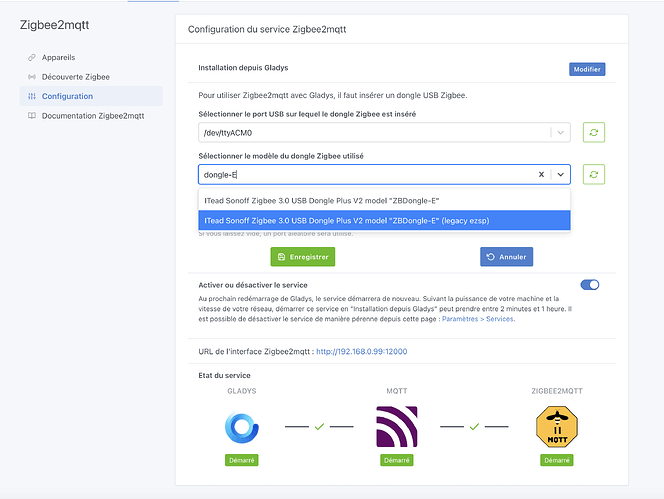Click the MQTT logo icon
664x499 pixels.
tap(396, 427)
